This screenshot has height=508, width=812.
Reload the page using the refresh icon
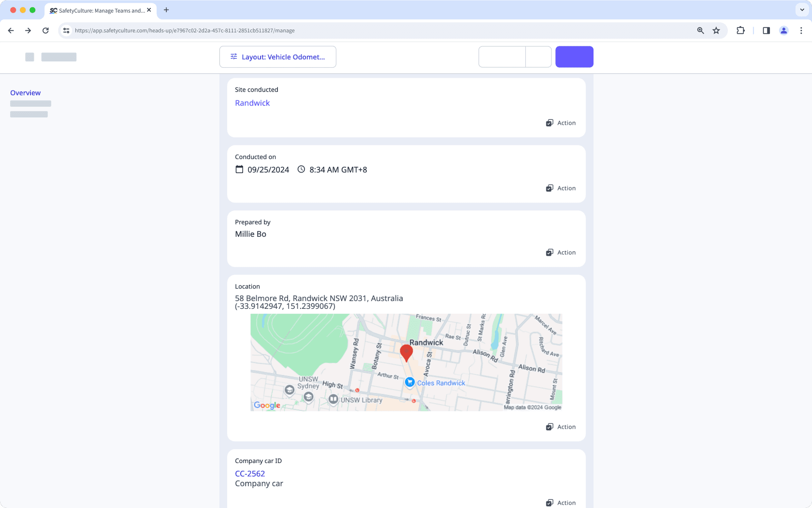tap(45, 30)
